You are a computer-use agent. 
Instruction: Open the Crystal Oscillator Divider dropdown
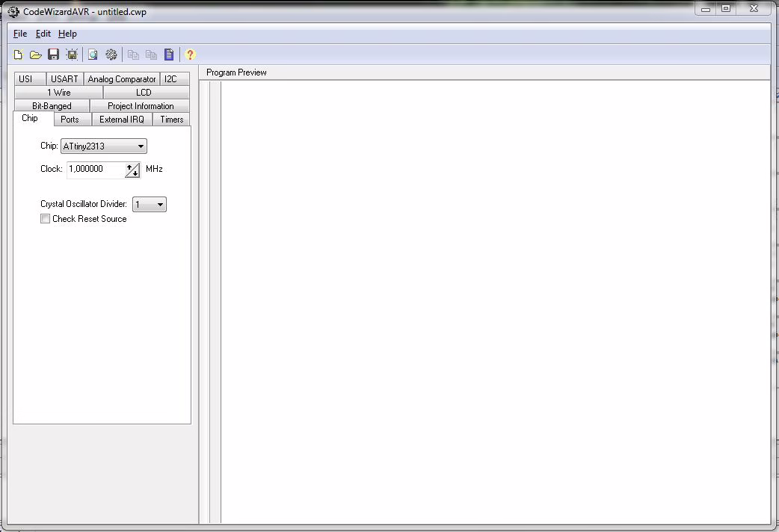pos(159,205)
